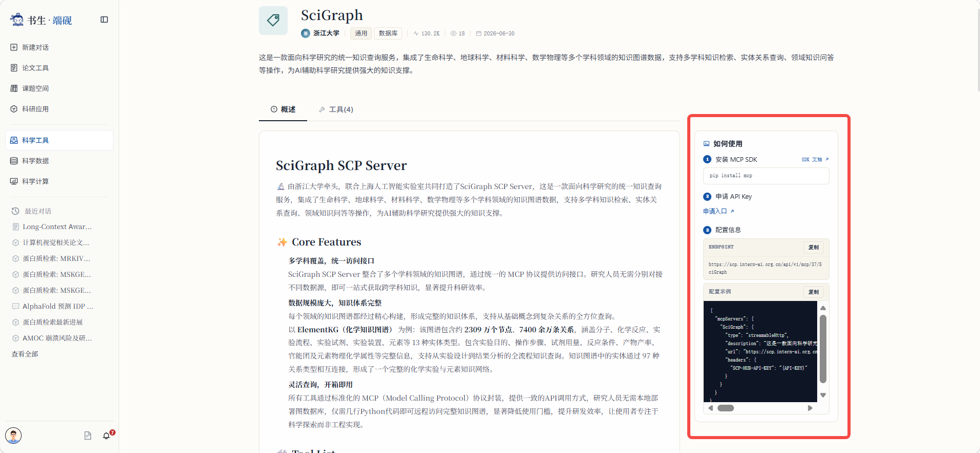
Task: Click the code block's horizontal scrollbar thumb
Action: [x=726, y=408]
